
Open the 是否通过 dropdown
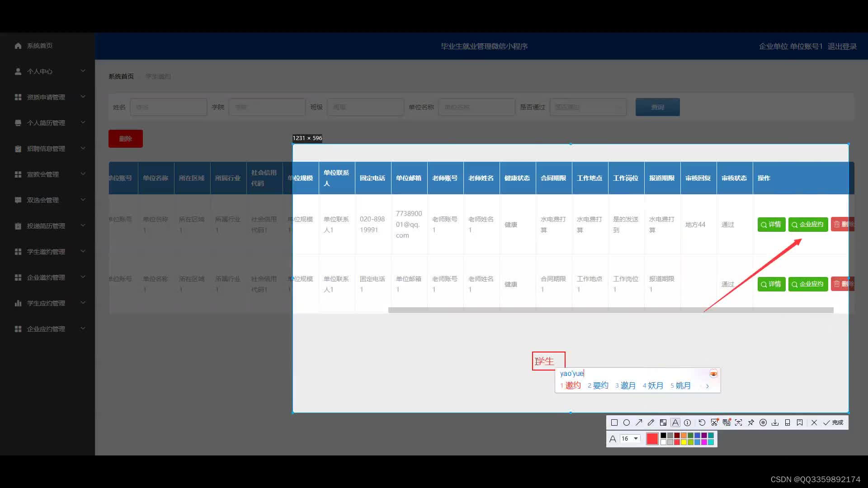pyautogui.click(x=588, y=107)
